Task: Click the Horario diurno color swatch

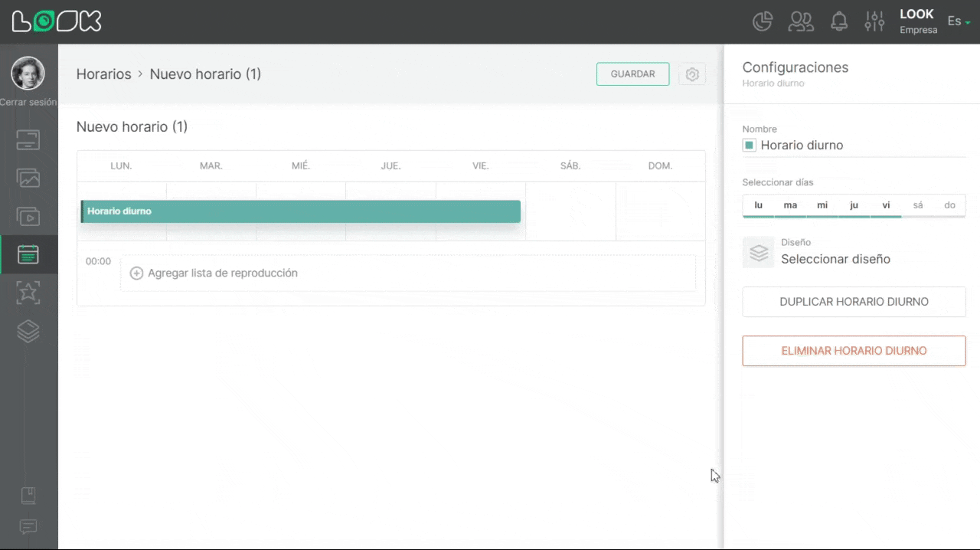Action: 749,146
